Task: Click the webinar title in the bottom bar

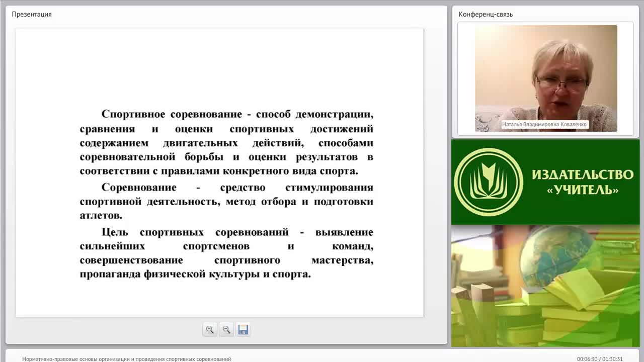Action: 127,359
